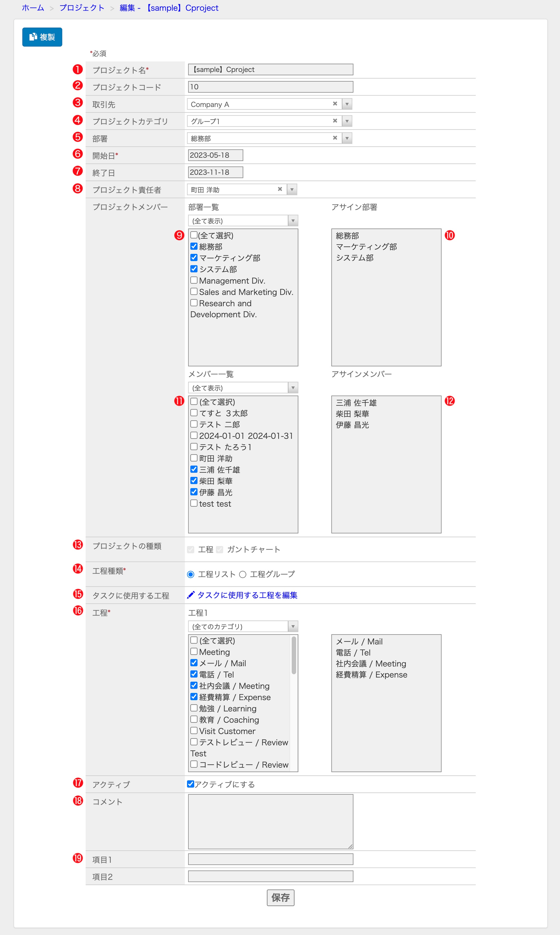Check the test test member checkbox
This screenshot has width=560, height=935.
[194, 504]
